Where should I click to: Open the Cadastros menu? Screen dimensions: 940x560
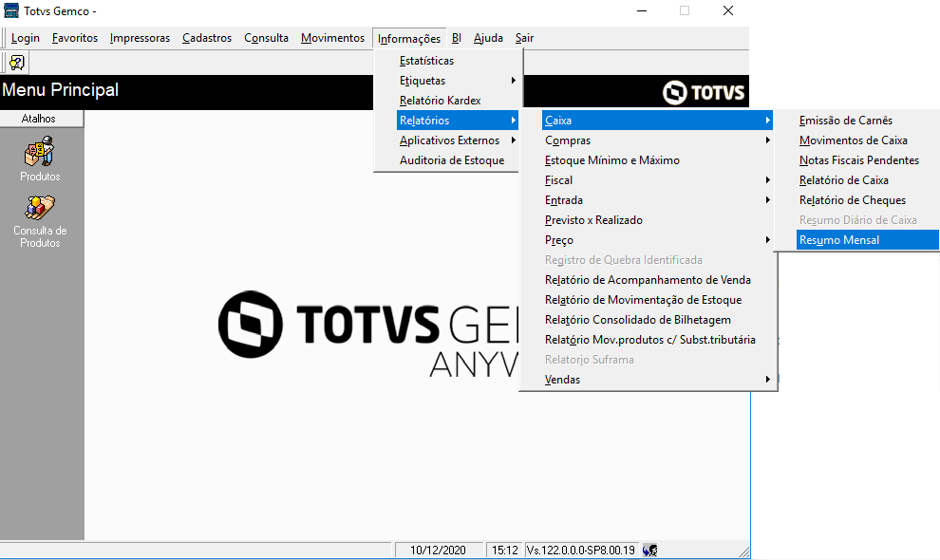click(207, 38)
